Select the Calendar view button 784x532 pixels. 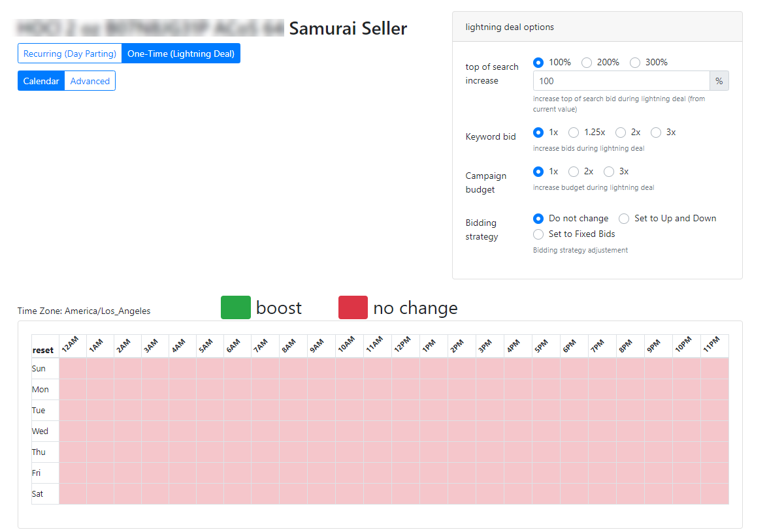pyautogui.click(x=41, y=81)
